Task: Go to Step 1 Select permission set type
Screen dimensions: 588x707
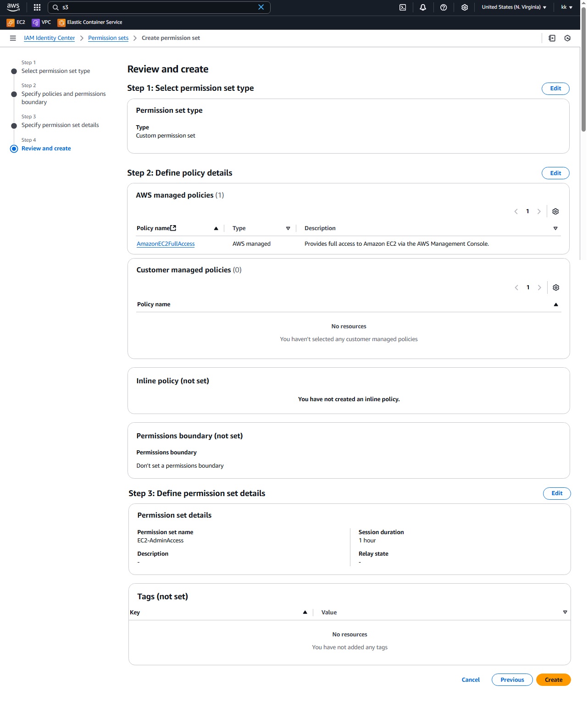Action: tap(55, 71)
